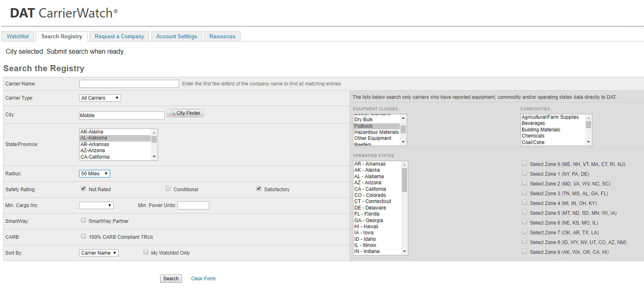Select Beverages commodity

553,123
